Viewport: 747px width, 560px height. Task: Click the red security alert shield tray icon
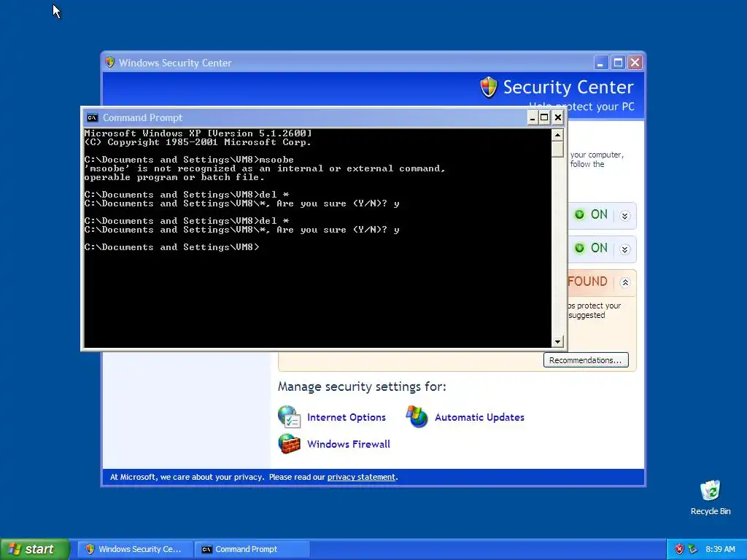point(679,549)
